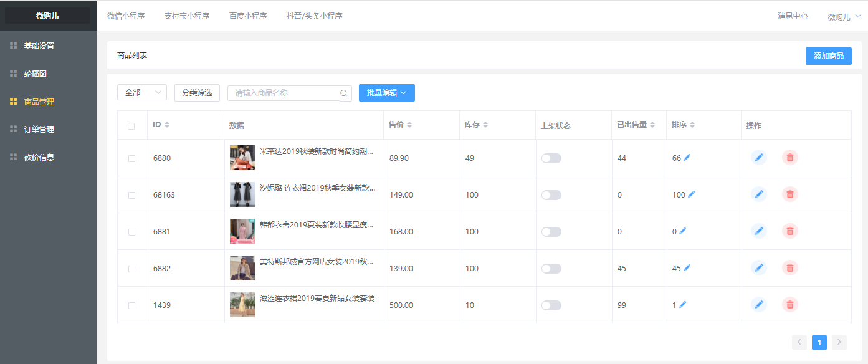Click the thumbnail of the 汐妮璐 连衣裙 product
868x364 pixels.
(x=242, y=194)
